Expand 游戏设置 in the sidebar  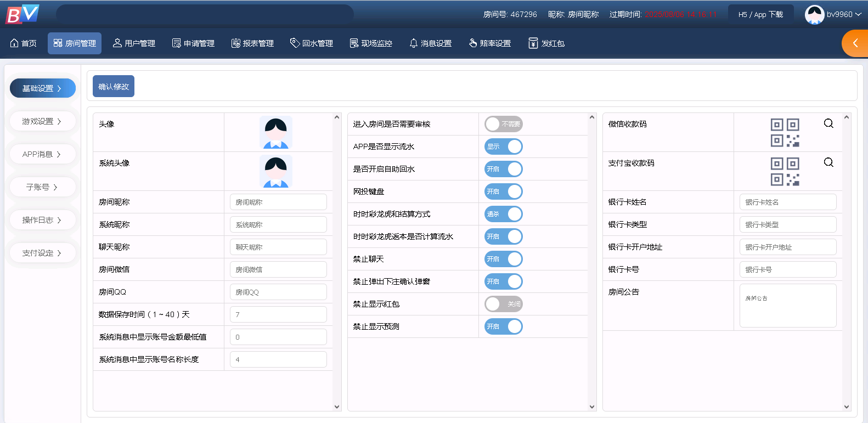[42, 121]
